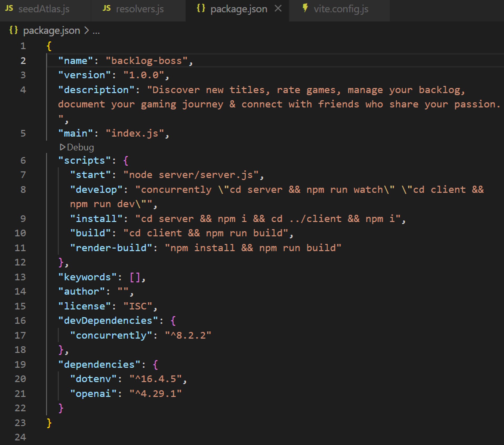Viewport: 504px width, 445px height.
Task: Click the braces icon on package.json tab
Action: coord(201,8)
